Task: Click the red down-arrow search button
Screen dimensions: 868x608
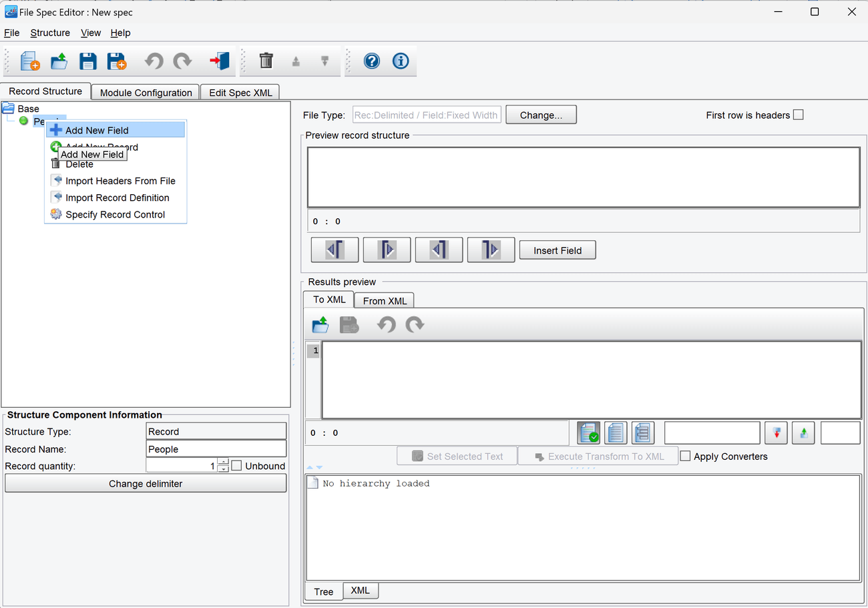Action: click(776, 432)
